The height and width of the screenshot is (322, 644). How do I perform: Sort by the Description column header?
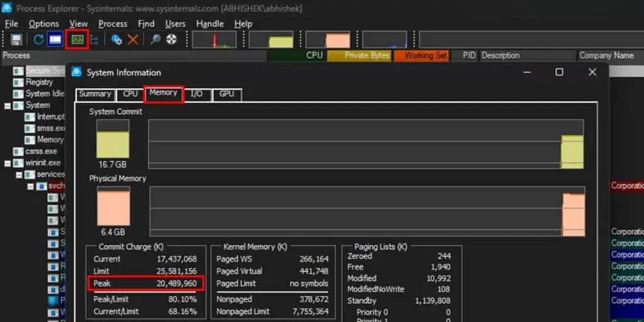click(528, 55)
